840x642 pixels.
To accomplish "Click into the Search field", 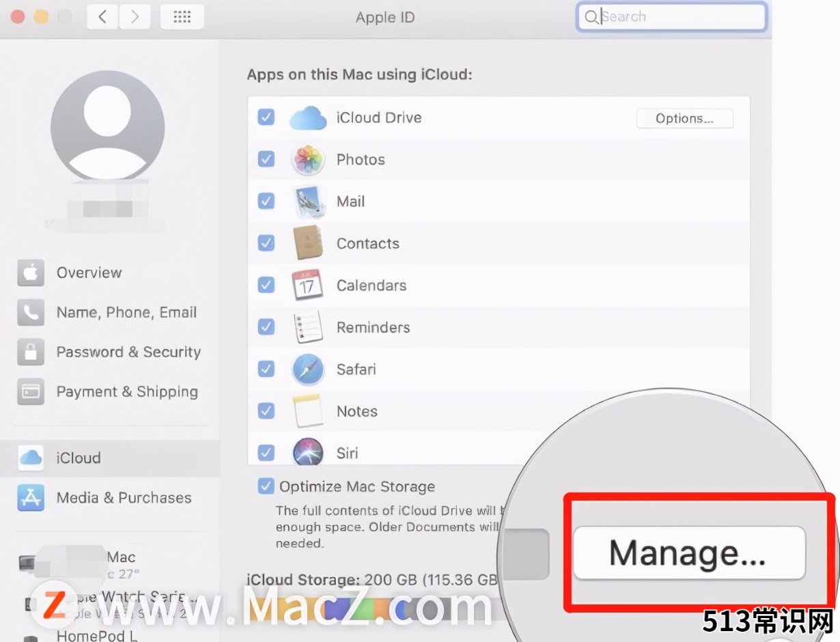I will [x=671, y=17].
